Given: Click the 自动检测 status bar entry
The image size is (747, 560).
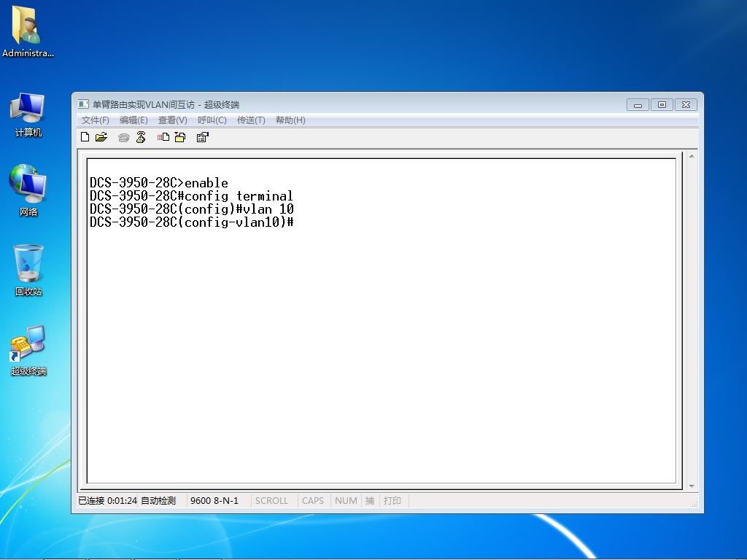Looking at the screenshot, I should [158, 500].
